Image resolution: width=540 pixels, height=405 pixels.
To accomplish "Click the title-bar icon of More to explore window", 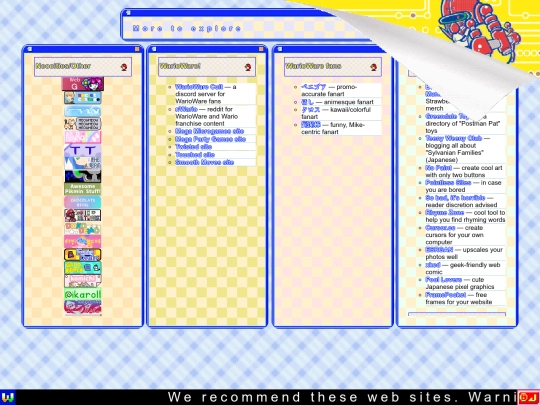I will (128, 13).
